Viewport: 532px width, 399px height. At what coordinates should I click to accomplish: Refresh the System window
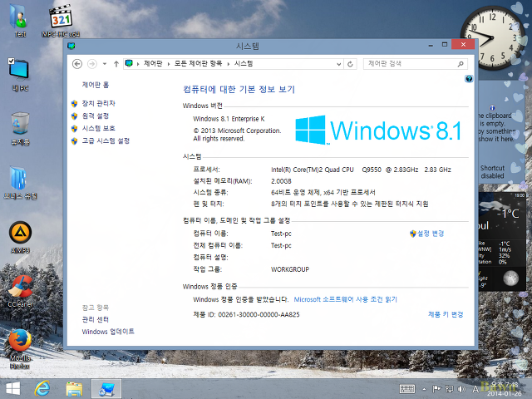tap(350, 64)
